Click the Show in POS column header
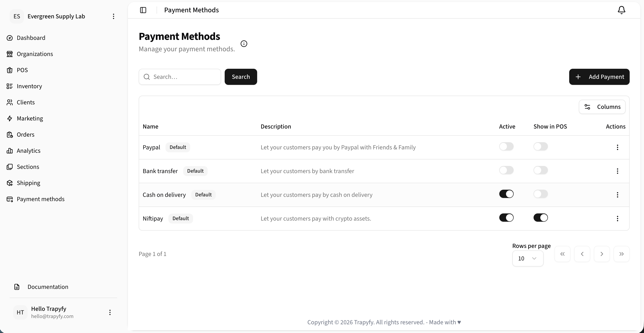The image size is (644, 333). coord(550,127)
